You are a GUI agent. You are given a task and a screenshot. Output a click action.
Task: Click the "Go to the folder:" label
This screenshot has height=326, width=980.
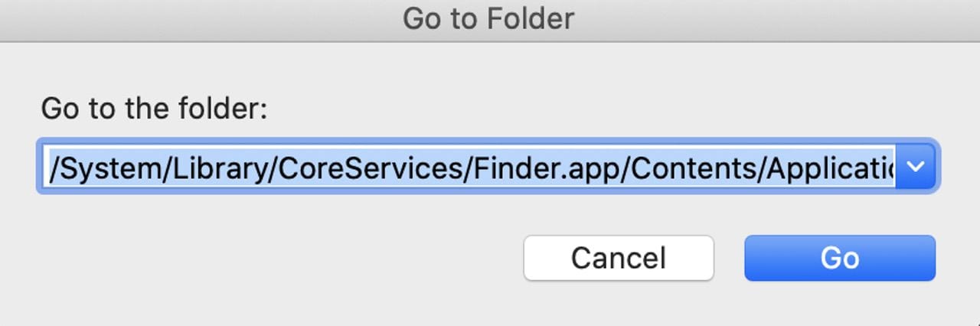[153, 108]
